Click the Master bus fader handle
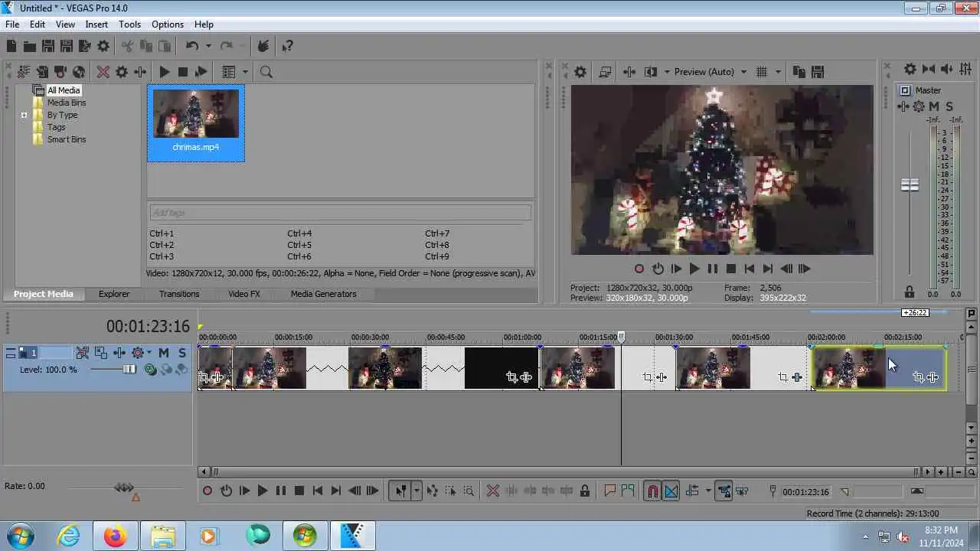Screen dimensions: 980x551 tap(910, 185)
